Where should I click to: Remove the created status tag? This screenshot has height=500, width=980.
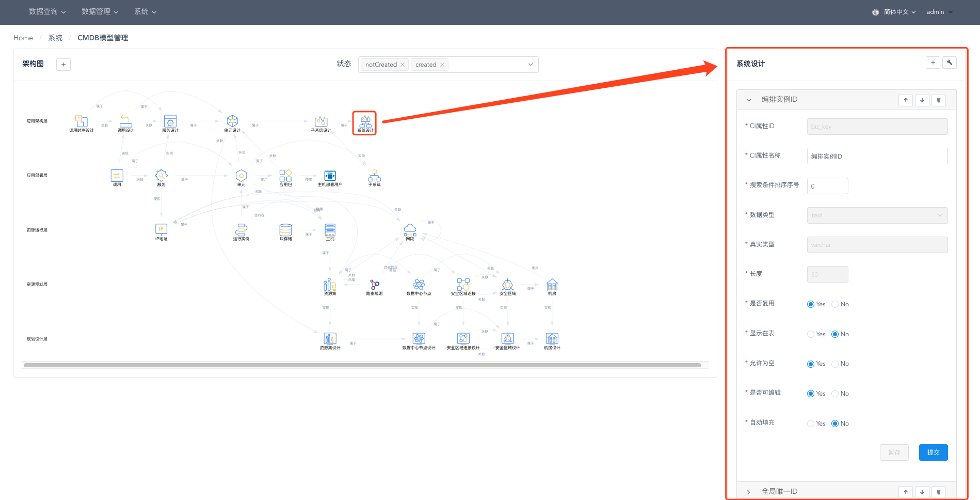coord(442,65)
